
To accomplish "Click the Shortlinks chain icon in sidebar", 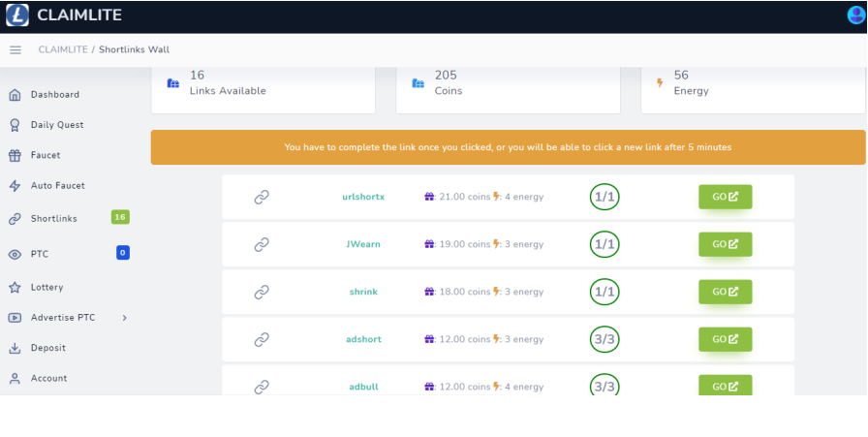I will (15, 219).
